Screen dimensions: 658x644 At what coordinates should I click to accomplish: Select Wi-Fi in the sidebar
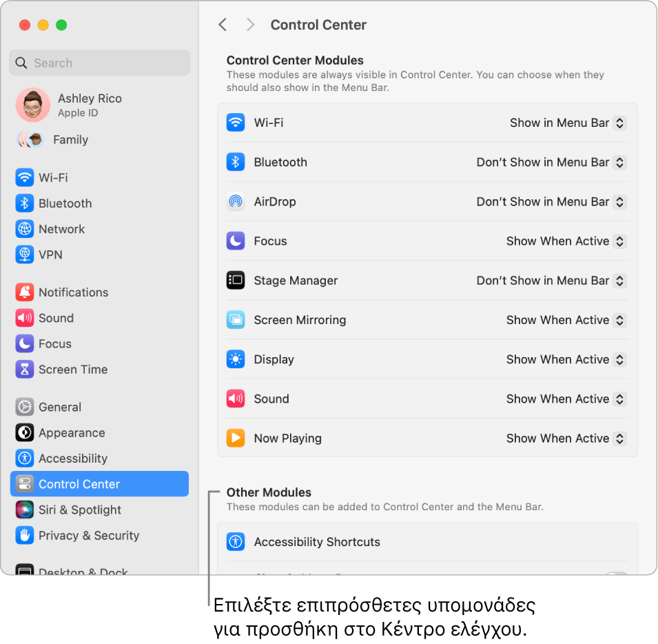click(99, 178)
